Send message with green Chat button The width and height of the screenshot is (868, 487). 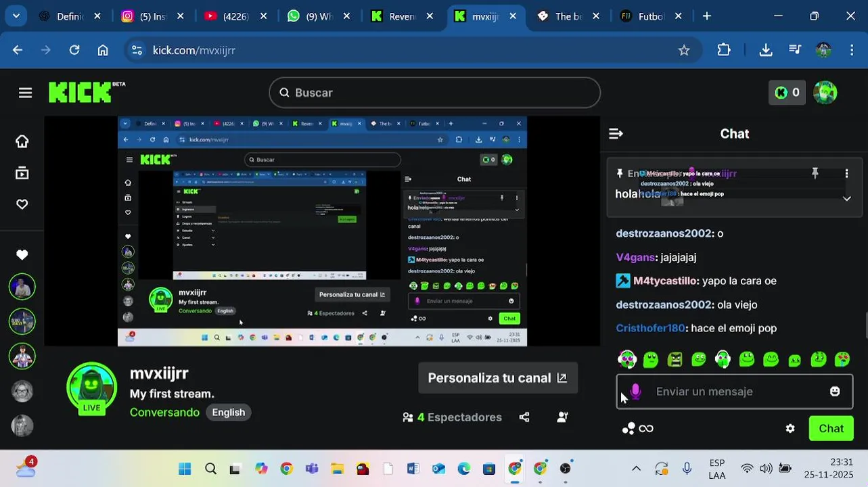pyautogui.click(x=831, y=428)
